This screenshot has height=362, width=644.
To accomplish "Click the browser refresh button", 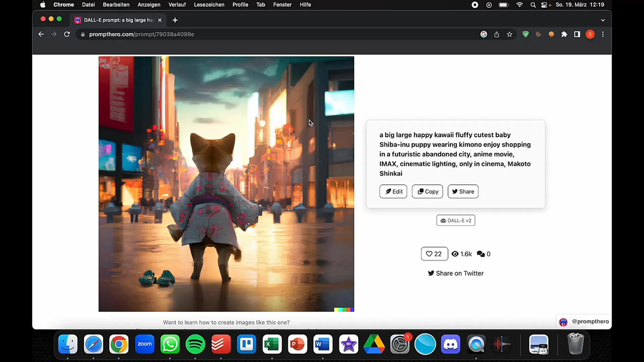I will [x=67, y=34].
